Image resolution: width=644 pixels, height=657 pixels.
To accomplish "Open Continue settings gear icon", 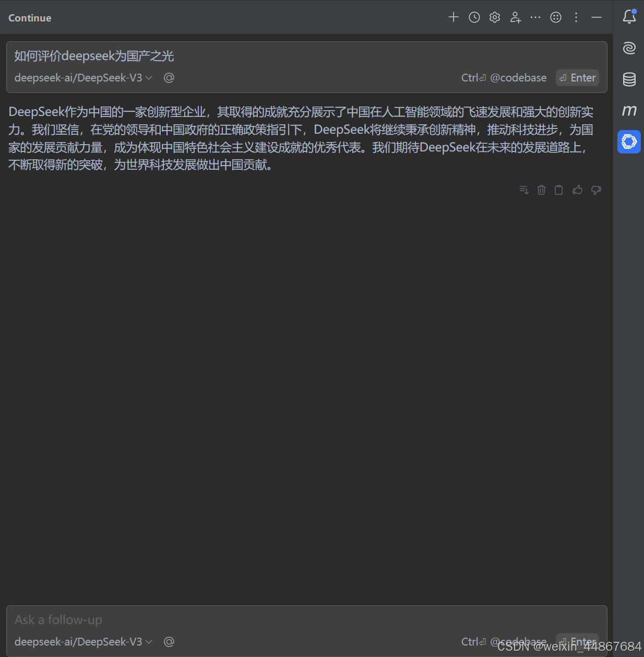I will [x=495, y=17].
